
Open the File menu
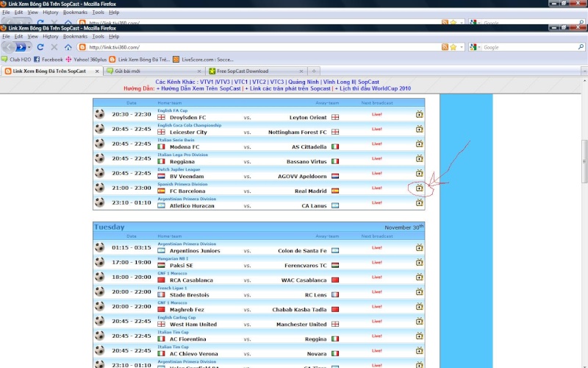[x=6, y=36]
